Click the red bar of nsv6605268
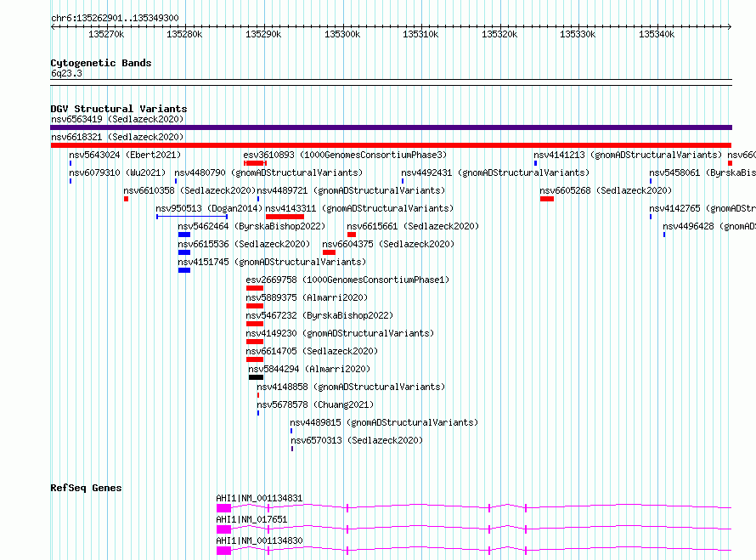Viewport: 756px width, 560px height. point(547,199)
